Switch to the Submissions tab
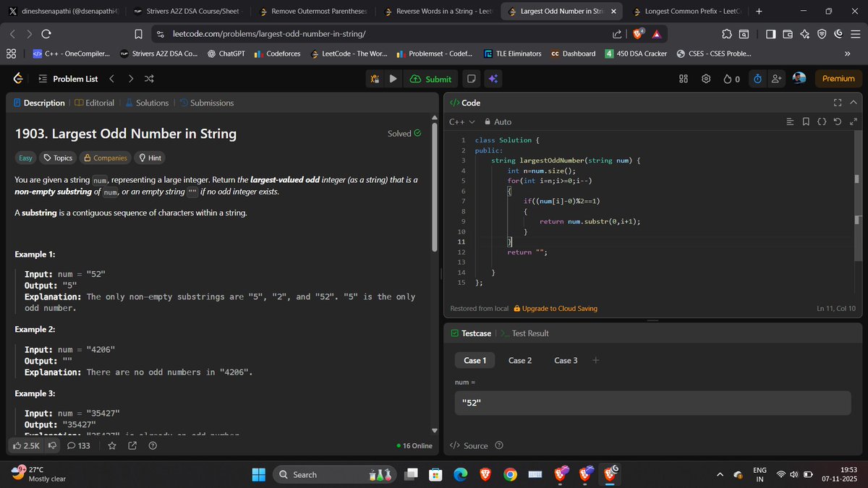 coord(206,103)
